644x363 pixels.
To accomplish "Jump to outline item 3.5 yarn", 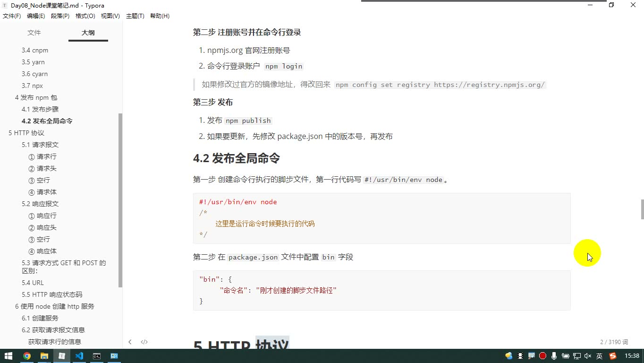I will [x=33, y=62].
